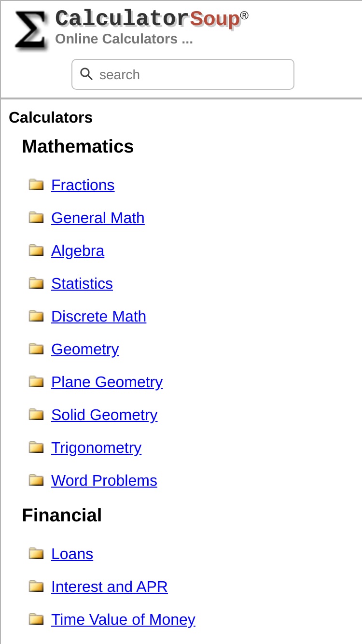The height and width of the screenshot is (644, 362).
Task: Open the Plane Geometry link
Action: (107, 382)
